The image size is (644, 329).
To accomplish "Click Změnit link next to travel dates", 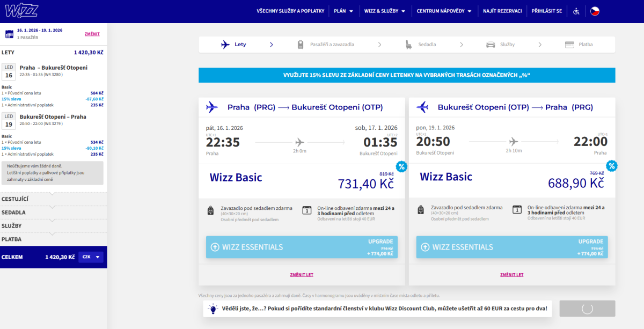I will (x=92, y=34).
